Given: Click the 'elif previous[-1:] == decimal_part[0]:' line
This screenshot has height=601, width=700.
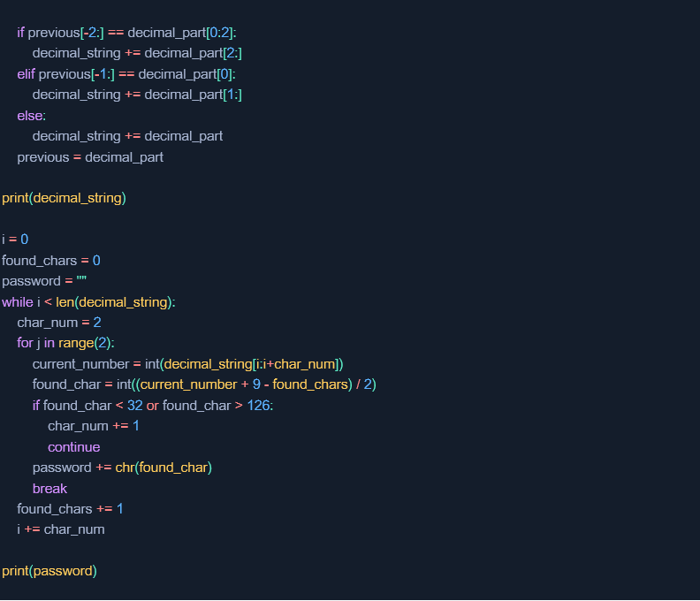Looking at the screenshot, I should 126,74.
